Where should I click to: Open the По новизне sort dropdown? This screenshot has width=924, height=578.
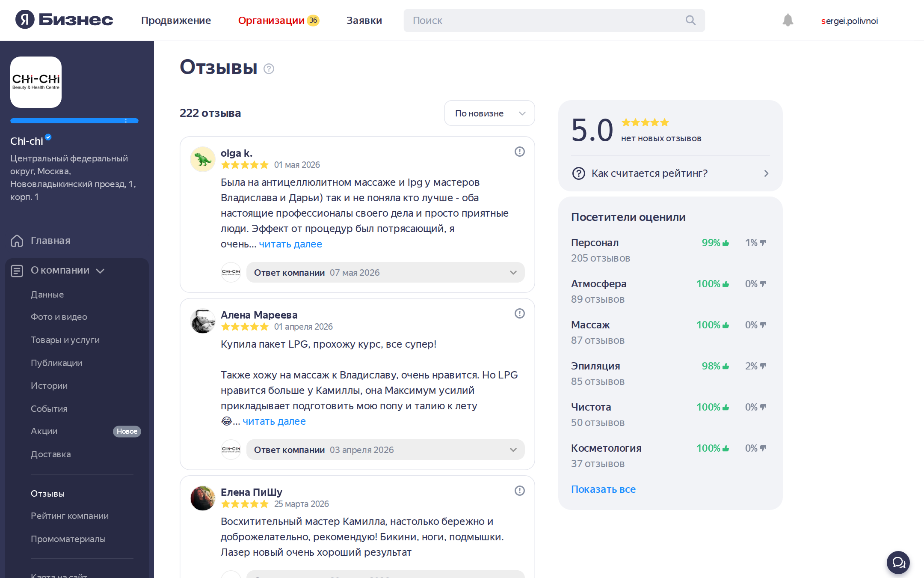click(x=489, y=113)
